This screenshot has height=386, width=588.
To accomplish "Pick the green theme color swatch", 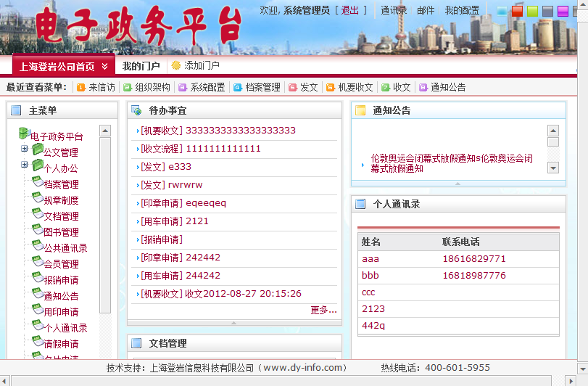I will coord(532,11).
